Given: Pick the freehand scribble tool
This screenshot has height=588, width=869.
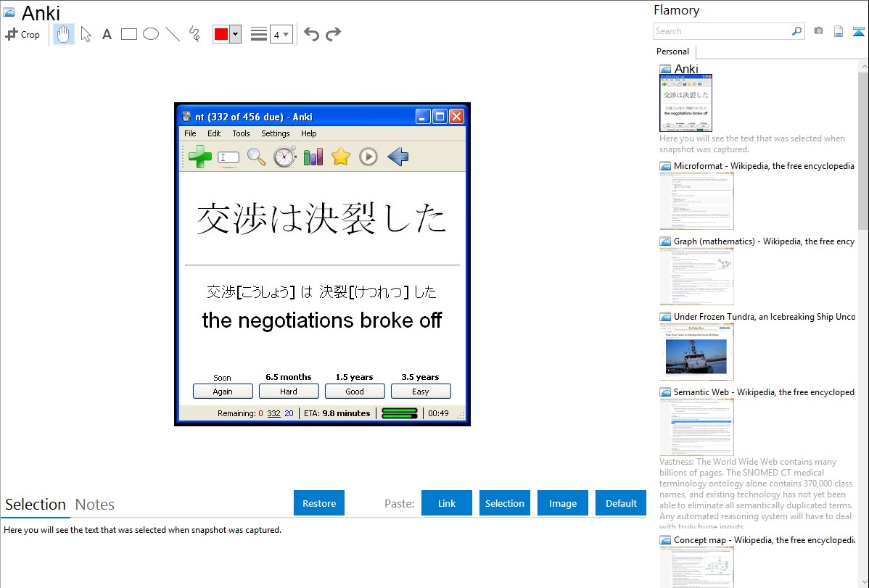Looking at the screenshot, I should pos(194,34).
